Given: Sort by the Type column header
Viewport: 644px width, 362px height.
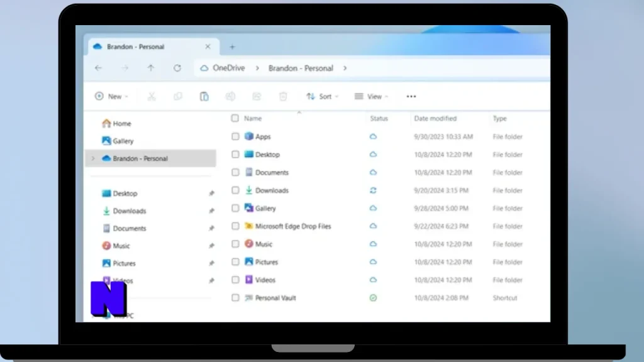Looking at the screenshot, I should click(x=500, y=118).
